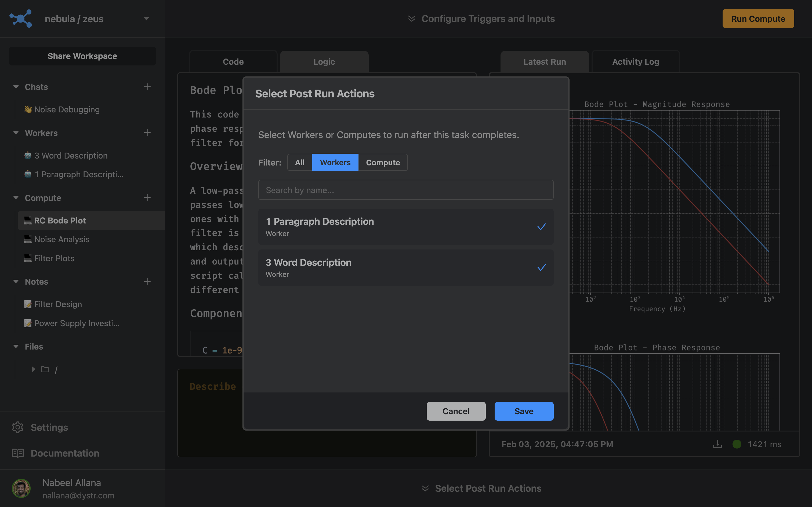Switch to the Code tab
The width and height of the screenshot is (812, 507).
coord(233,62)
